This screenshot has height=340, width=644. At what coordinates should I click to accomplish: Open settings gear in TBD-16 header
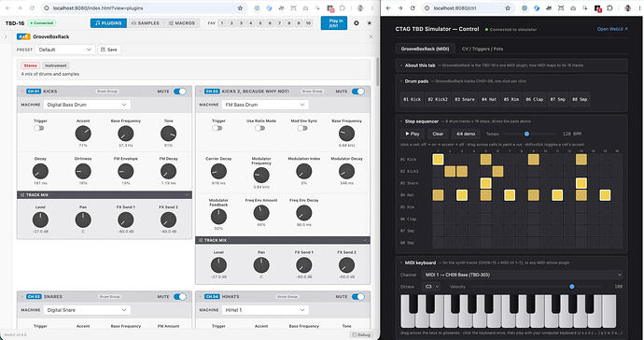pyautogui.click(x=357, y=23)
